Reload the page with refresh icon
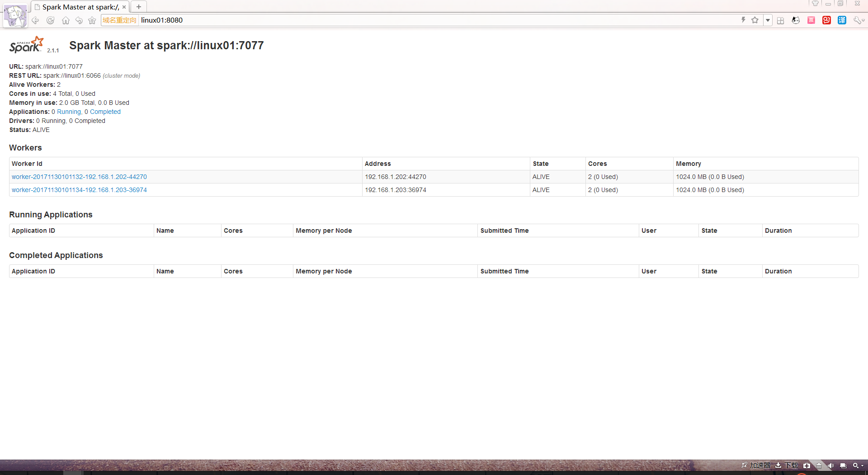The image size is (868, 475). coord(51,20)
